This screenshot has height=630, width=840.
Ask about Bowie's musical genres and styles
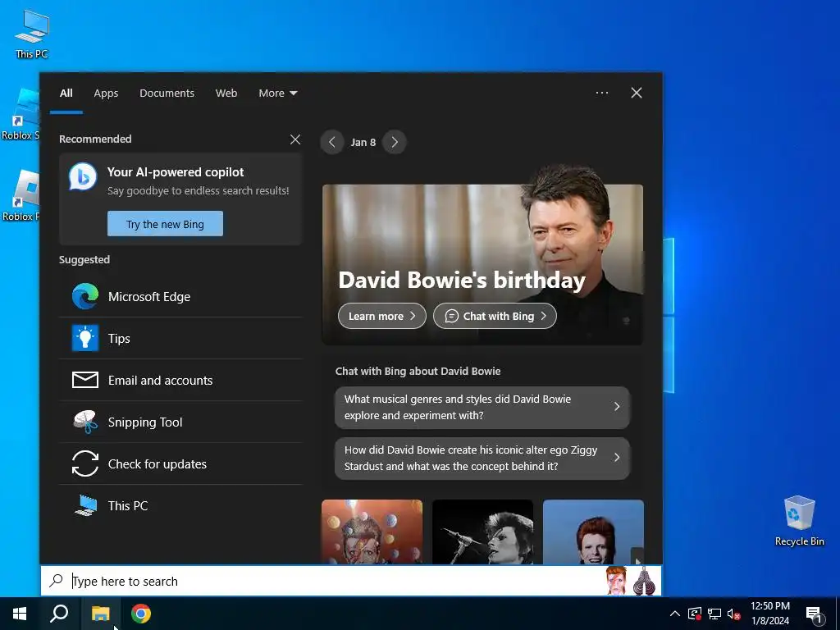tap(482, 407)
